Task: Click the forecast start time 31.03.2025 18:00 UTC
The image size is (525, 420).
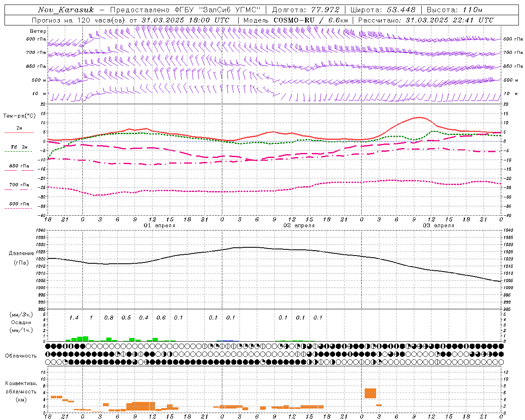Action: point(185,20)
